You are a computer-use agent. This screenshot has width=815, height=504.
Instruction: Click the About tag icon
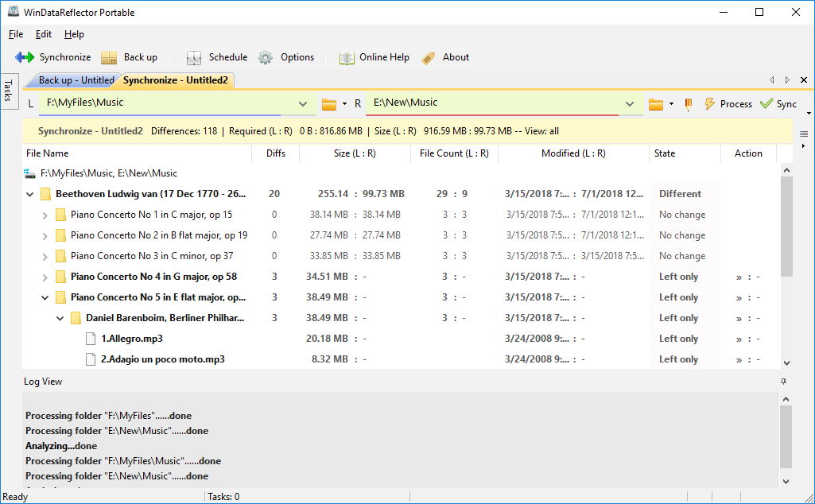point(429,58)
